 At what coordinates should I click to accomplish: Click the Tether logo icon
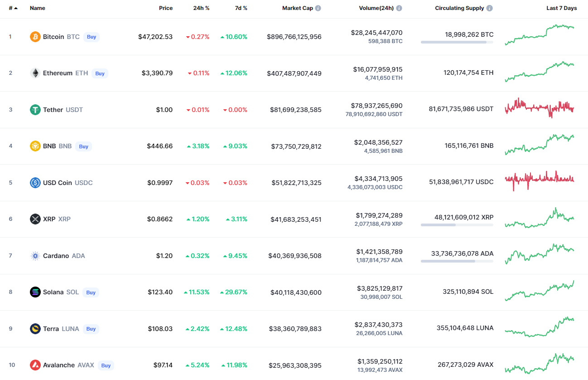tap(35, 110)
